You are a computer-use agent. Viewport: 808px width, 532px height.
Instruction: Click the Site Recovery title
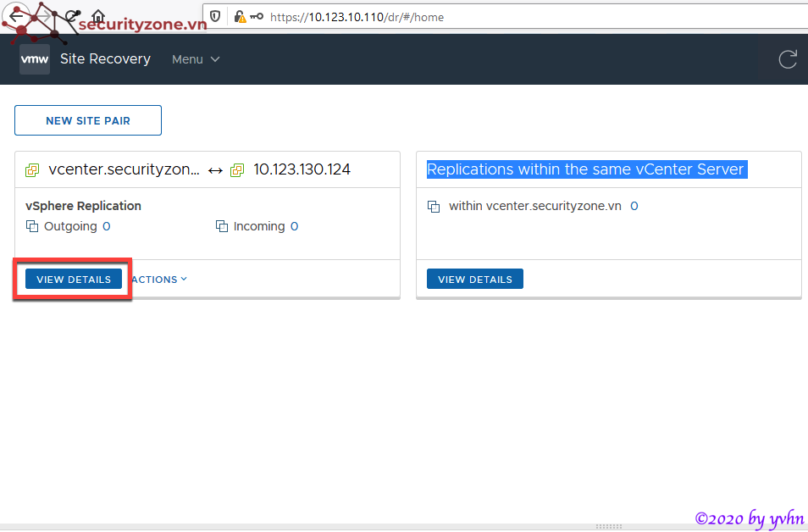[x=105, y=58]
